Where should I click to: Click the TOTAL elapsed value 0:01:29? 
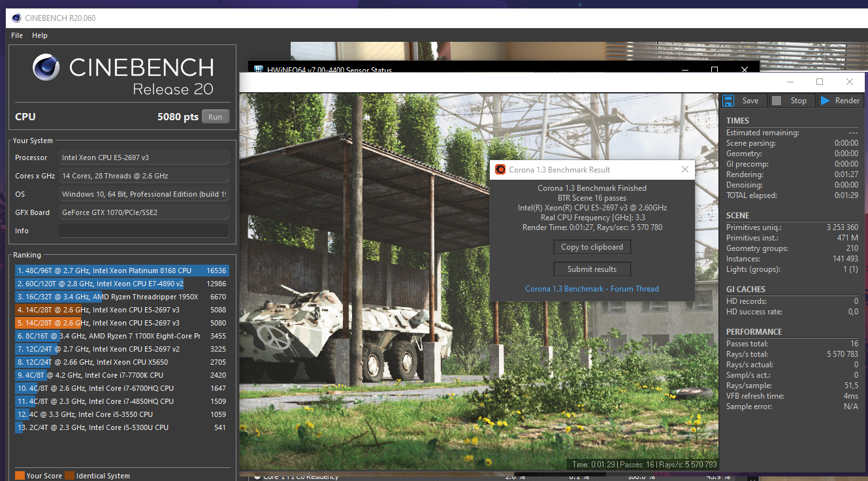[846, 195]
